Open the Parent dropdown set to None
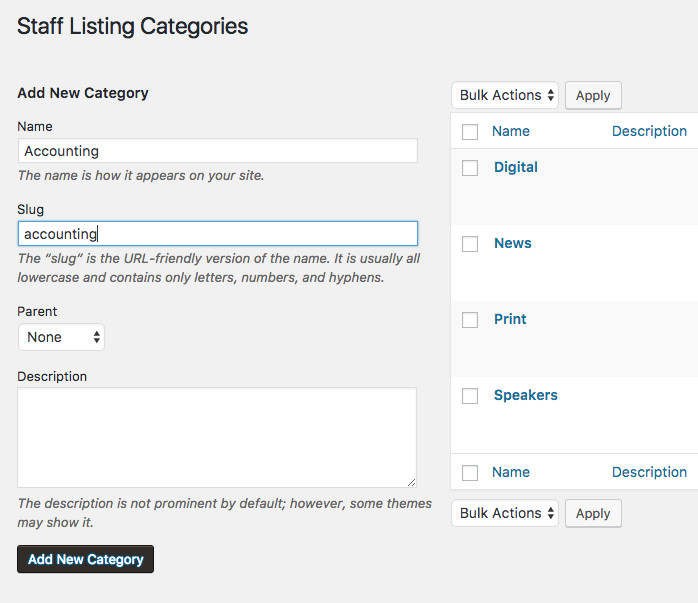The image size is (698, 603). (x=61, y=337)
